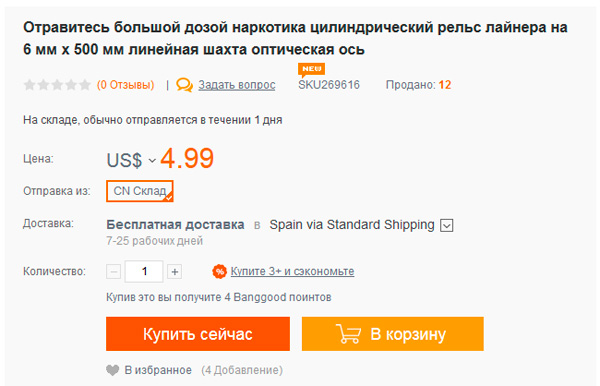Click the speech bubble question icon
The image size is (600, 386).
point(184,85)
